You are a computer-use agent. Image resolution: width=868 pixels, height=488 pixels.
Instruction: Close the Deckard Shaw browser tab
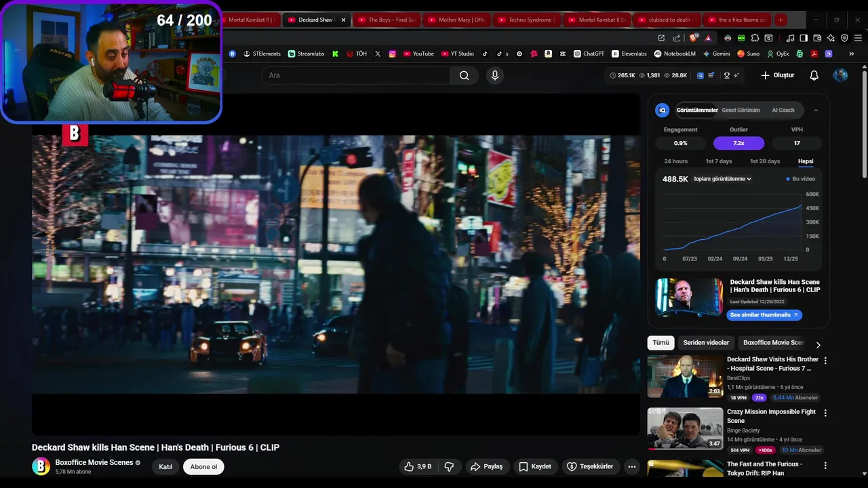click(x=343, y=20)
